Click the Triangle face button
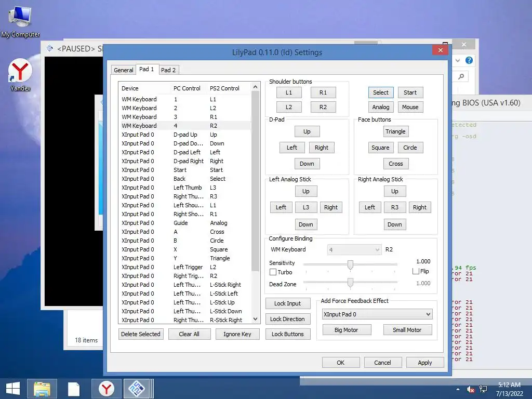The width and height of the screenshot is (532, 399). point(395,131)
